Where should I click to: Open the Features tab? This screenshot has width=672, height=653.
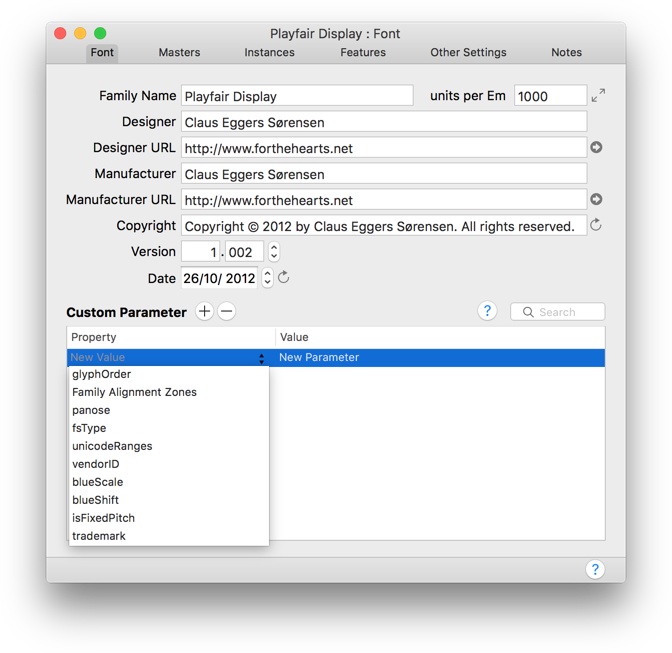tap(363, 52)
